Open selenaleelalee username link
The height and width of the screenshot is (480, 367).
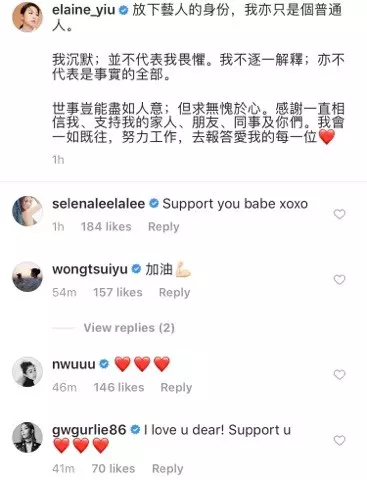point(99,204)
